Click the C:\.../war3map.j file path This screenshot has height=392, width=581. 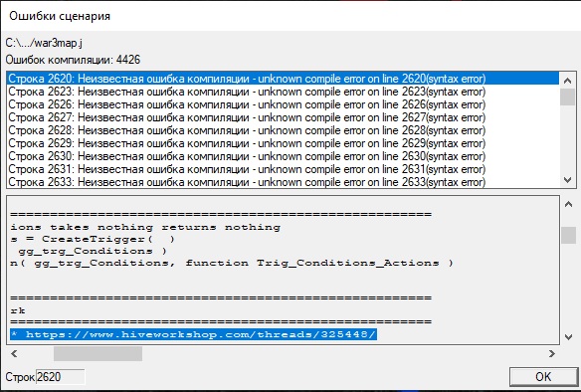44,43
